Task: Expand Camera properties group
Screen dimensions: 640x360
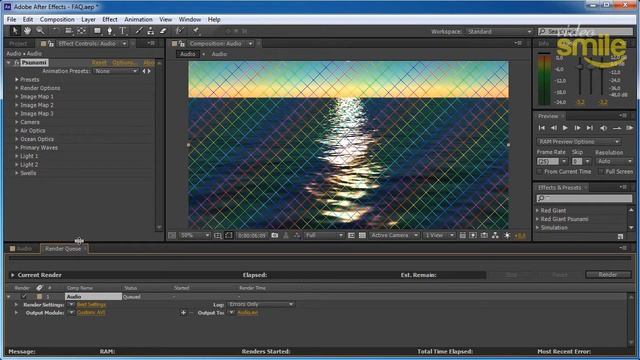Action: 17,122
